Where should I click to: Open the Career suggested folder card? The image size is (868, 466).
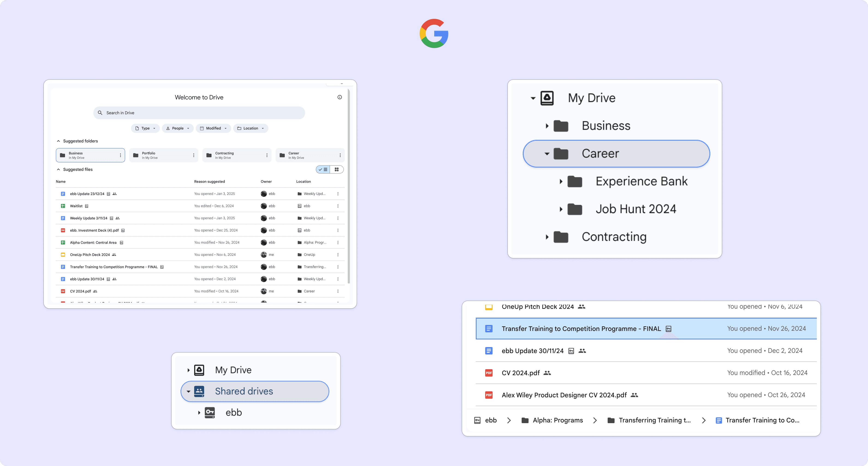(x=310, y=155)
